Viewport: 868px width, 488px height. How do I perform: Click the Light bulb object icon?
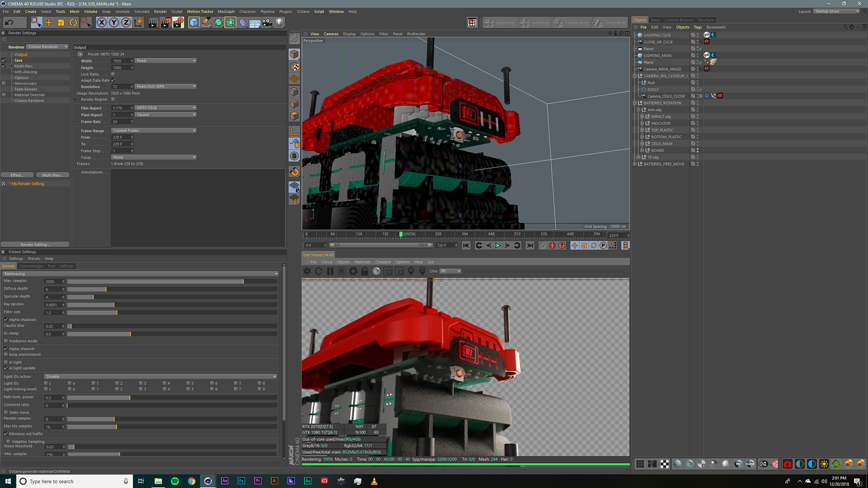coord(279,23)
